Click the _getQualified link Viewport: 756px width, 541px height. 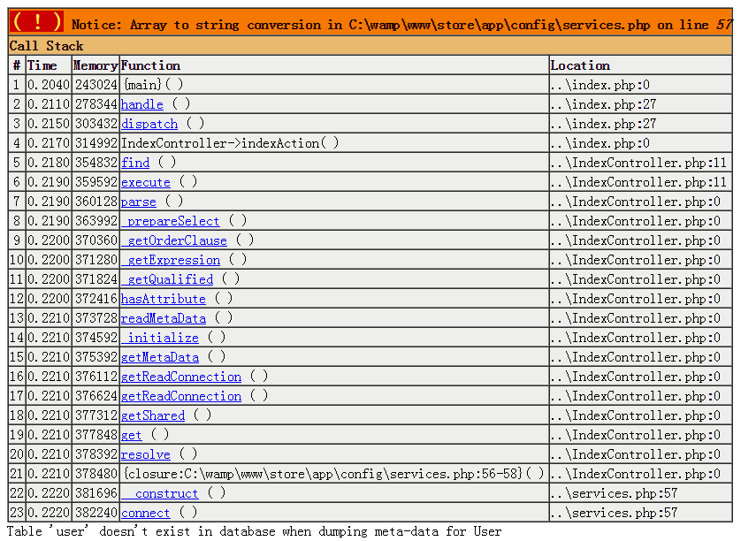[167, 279]
